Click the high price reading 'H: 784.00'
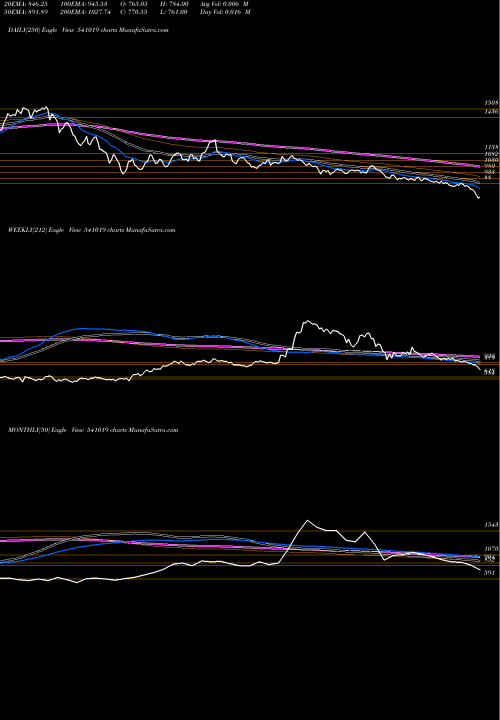The width and height of the screenshot is (500, 720). 175,4
